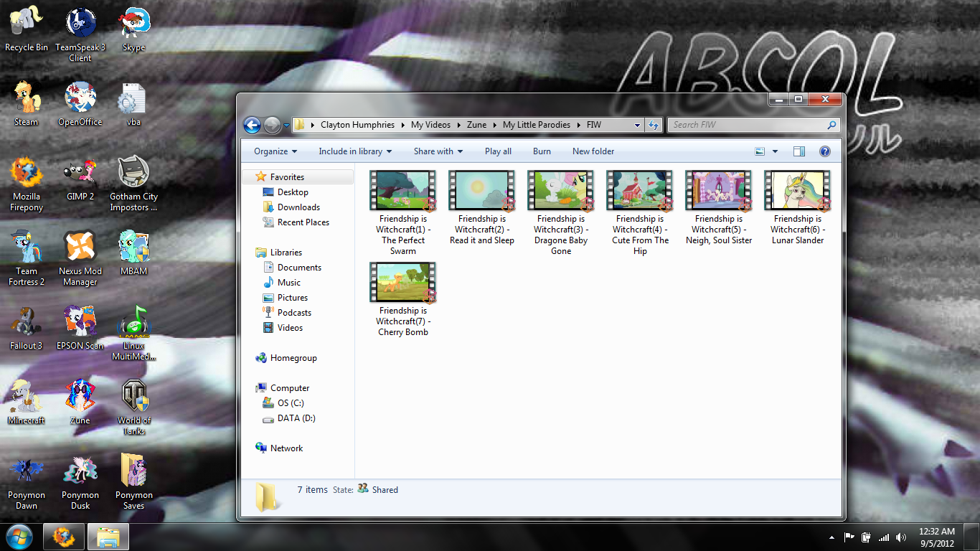980x551 pixels.
Task: Select Fallout 3 desktop icon
Action: [x=27, y=328]
